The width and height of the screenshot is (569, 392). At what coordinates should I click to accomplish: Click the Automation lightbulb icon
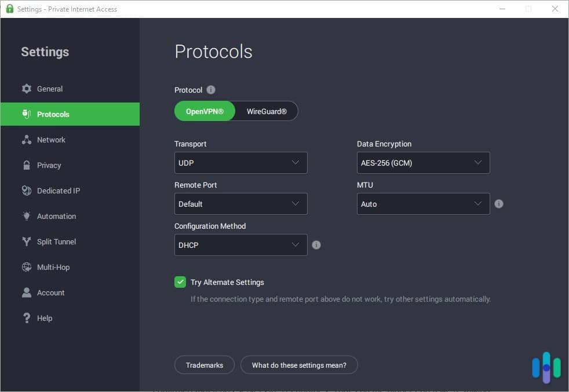pos(27,216)
